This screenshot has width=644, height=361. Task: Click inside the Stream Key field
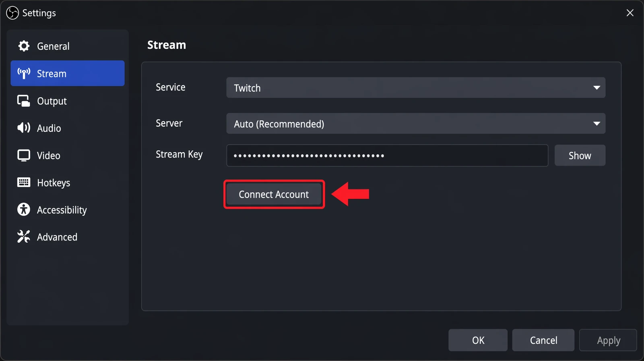[386, 155]
